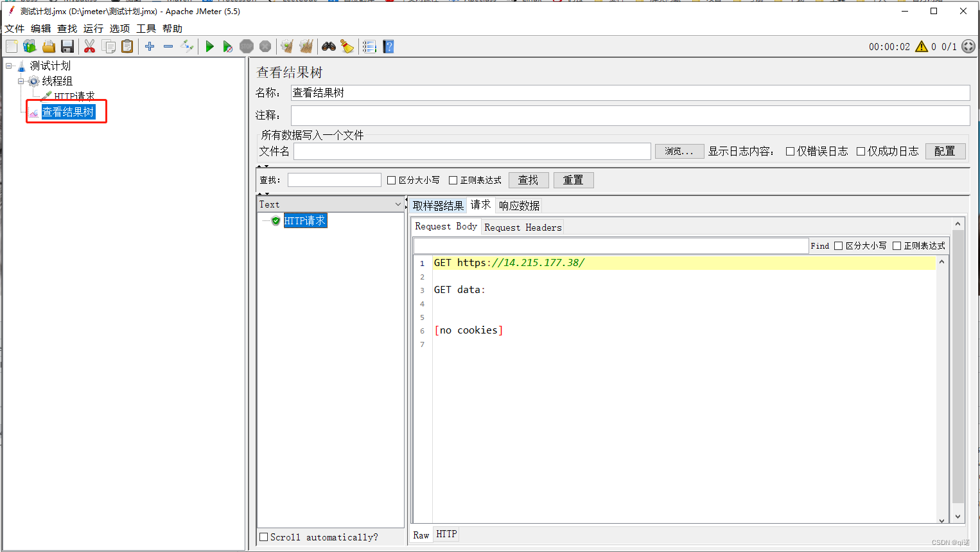Click the Clear All double broom icon
The width and height of the screenshot is (980, 552).
pos(306,46)
